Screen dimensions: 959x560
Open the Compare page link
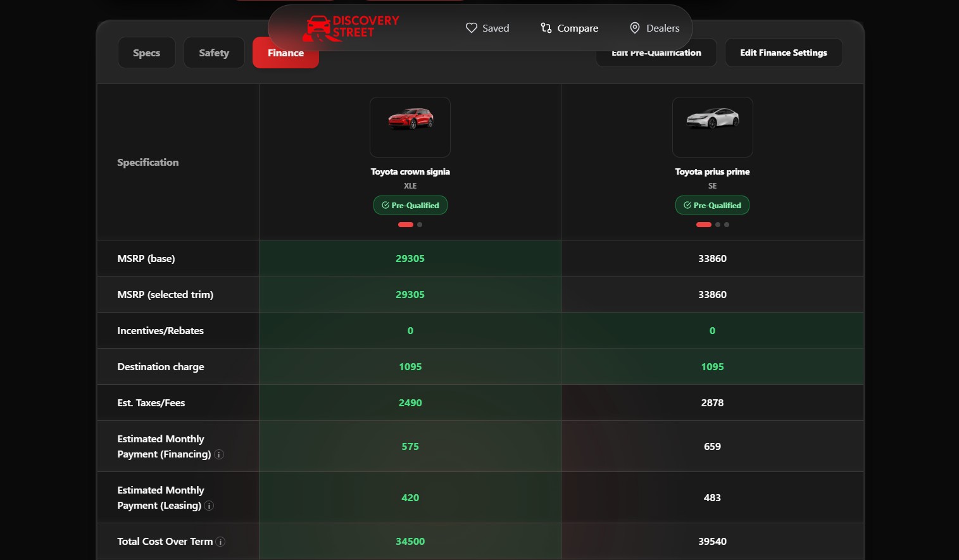coord(569,28)
